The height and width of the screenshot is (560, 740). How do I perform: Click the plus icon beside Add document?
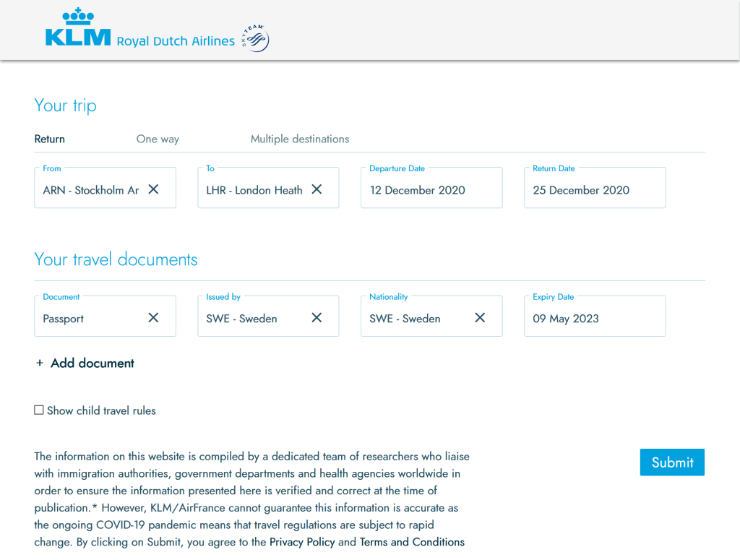coord(40,363)
